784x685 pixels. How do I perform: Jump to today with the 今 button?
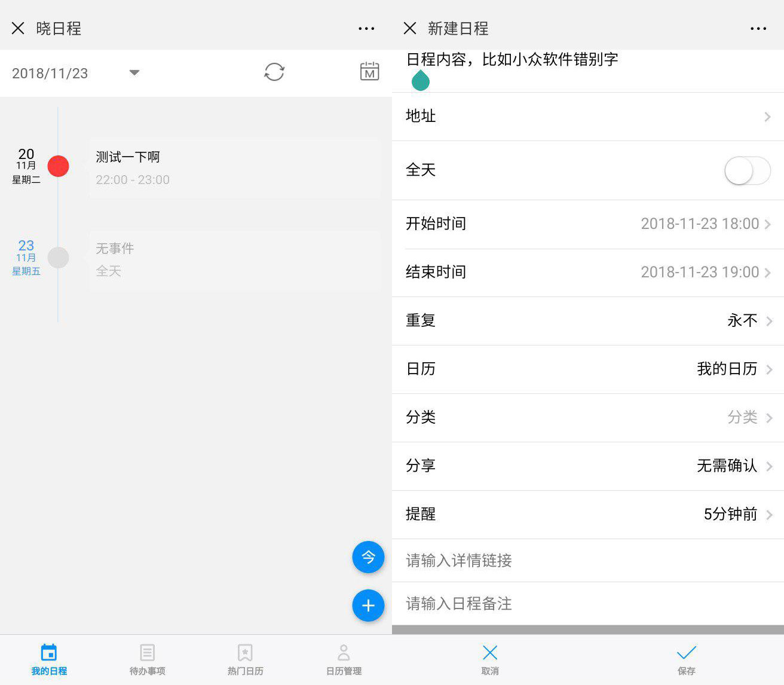[x=368, y=557]
